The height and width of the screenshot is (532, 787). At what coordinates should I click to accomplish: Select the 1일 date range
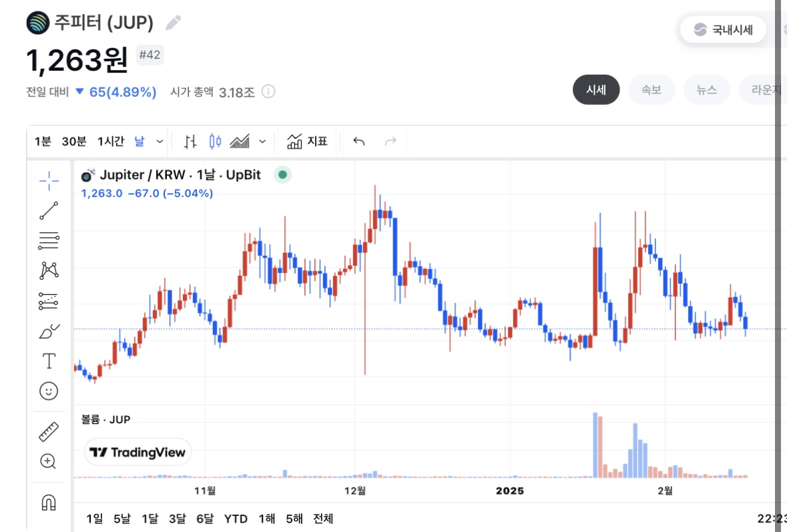pos(94,519)
